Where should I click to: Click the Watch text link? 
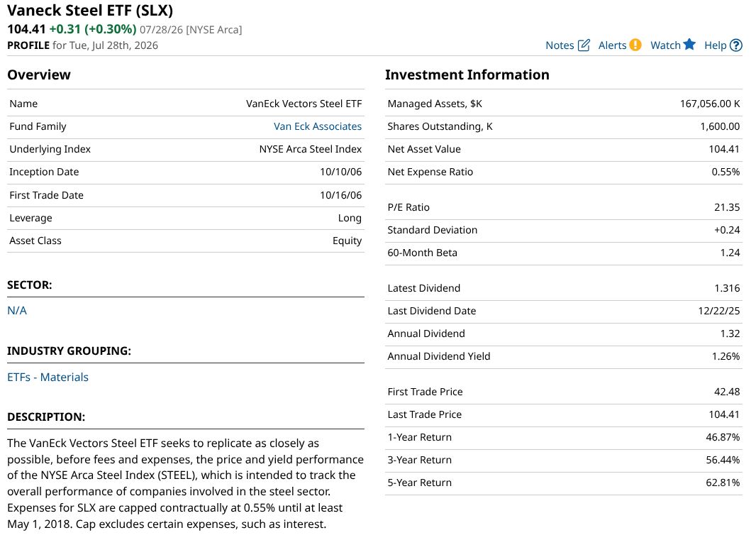coord(665,45)
